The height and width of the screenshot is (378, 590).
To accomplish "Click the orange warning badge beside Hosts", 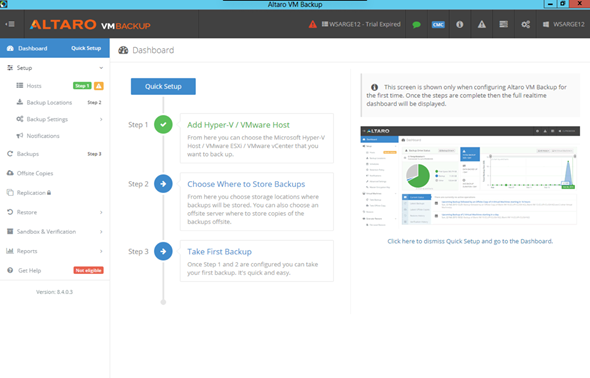I will [99, 86].
